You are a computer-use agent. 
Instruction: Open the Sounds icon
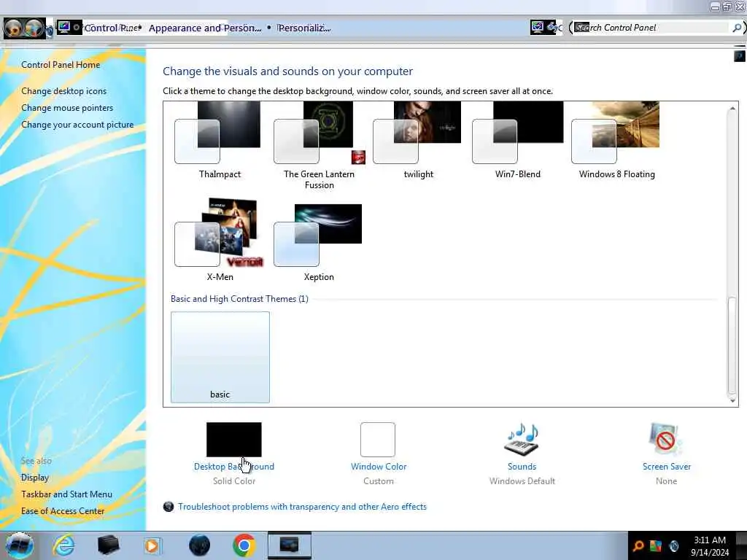(x=522, y=440)
